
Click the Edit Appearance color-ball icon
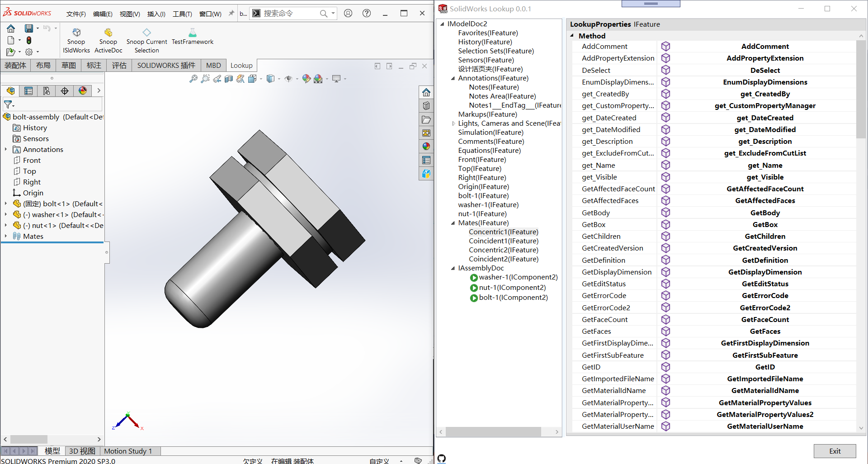point(307,79)
